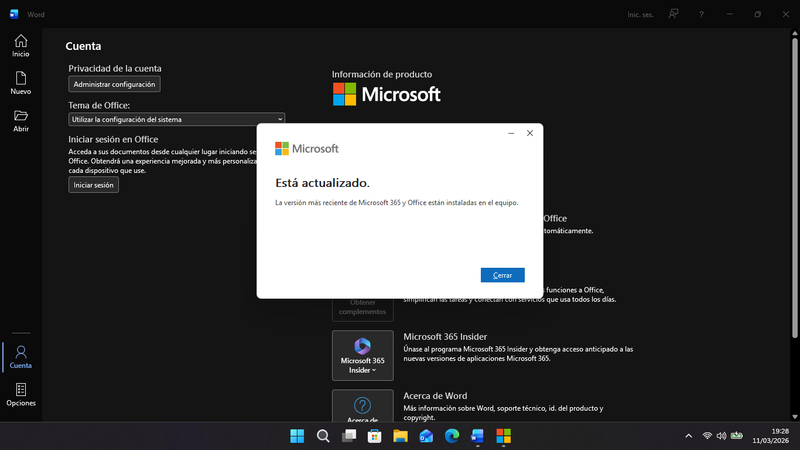Switch to Word taskbar icon
The height and width of the screenshot is (450, 800).
[x=478, y=436]
